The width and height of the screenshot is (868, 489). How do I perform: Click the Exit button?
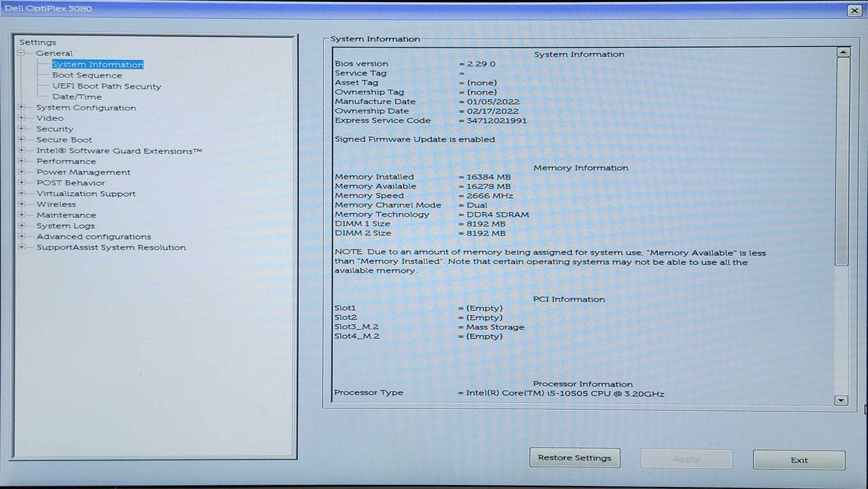(x=799, y=460)
